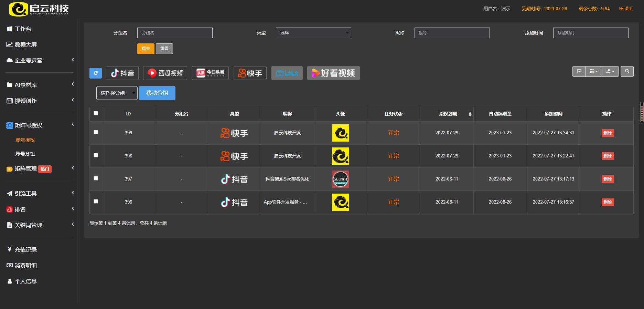Click the 分组名 input field
The image size is (644, 309).
[175, 33]
